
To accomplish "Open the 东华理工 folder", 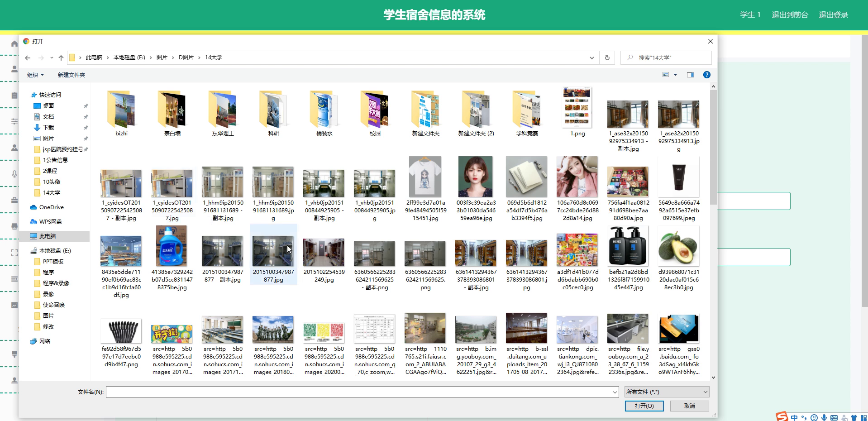I will coord(223,112).
